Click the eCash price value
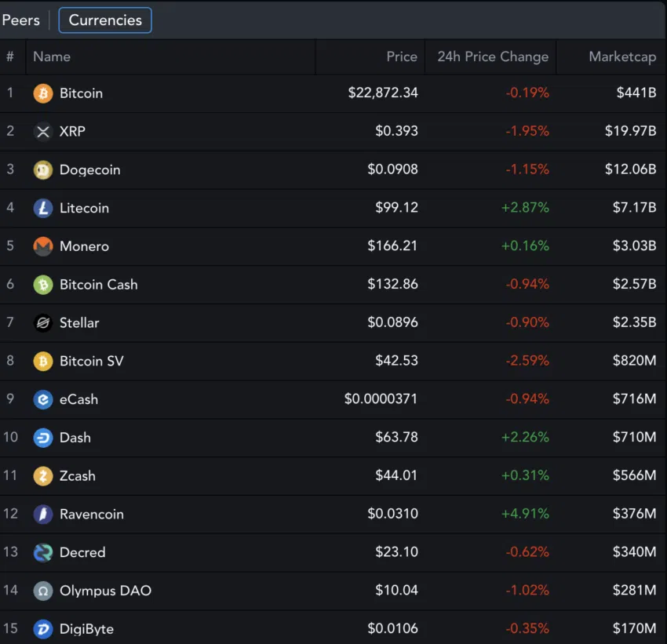The image size is (667, 644). pyautogui.click(x=381, y=399)
